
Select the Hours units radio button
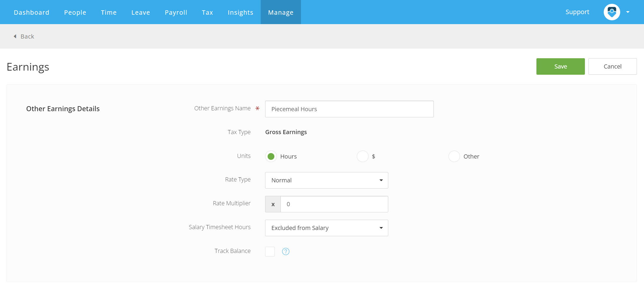click(271, 156)
